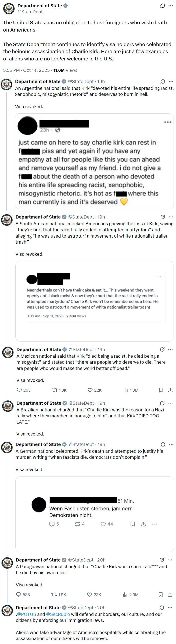Click the Department of State avatar on main post
The image size is (176, 644).
(9, 9)
